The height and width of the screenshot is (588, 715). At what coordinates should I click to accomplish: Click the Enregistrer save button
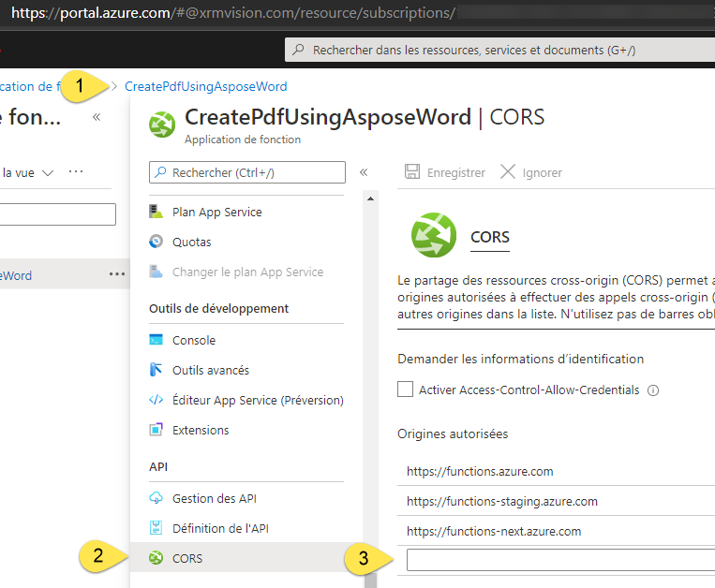pyautogui.click(x=445, y=172)
